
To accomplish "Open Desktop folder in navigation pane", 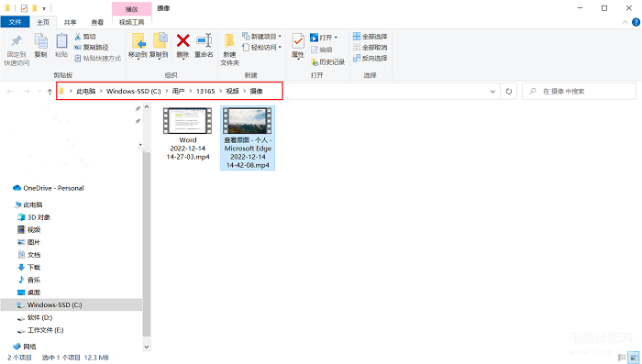I will pyautogui.click(x=29, y=292).
